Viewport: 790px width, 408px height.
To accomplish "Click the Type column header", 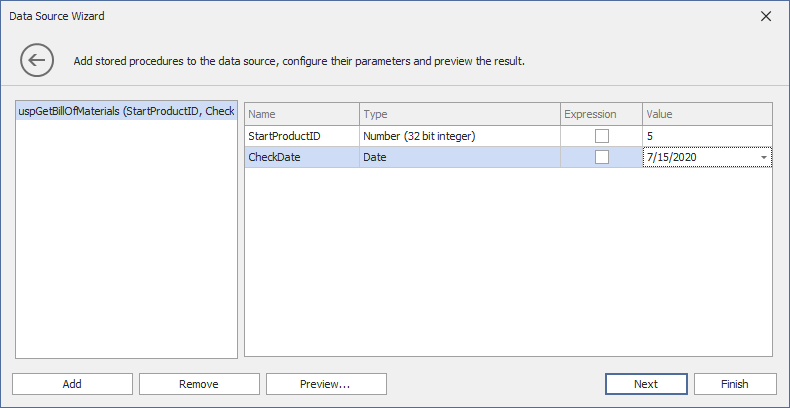I will tap(459, 114).
